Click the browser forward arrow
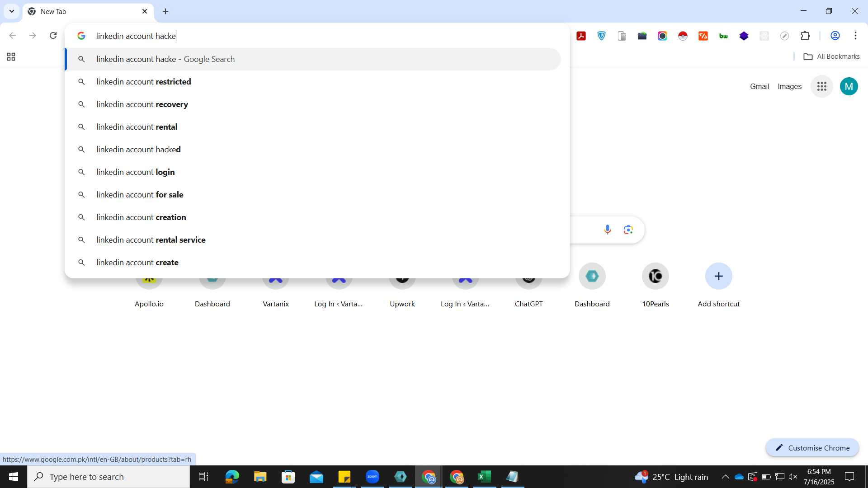Viewport: 868px width, 488px height. [33, 35]
